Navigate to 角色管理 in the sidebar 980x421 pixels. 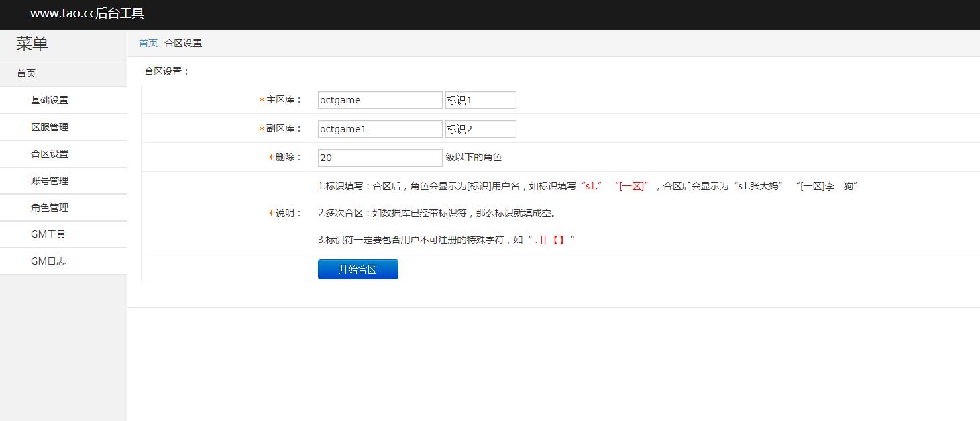point(50,207)
